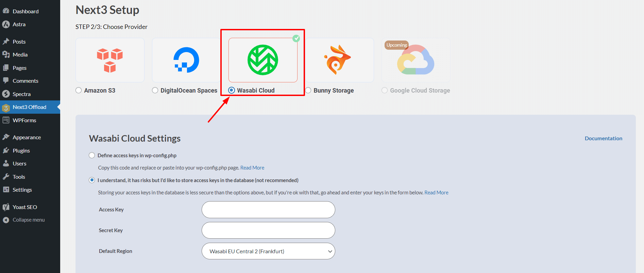Click the Pages document icon
This screenshot has height=273, width=644.
click(6, 68)
